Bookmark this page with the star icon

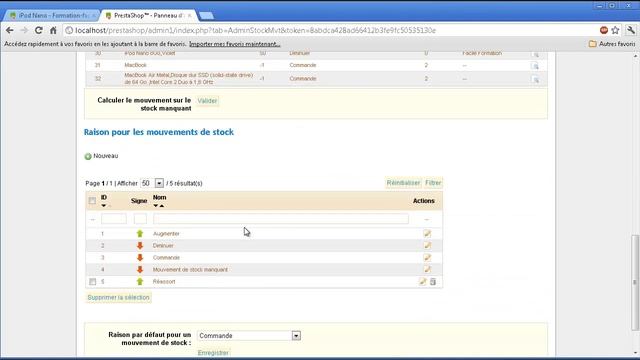point(615,30)
